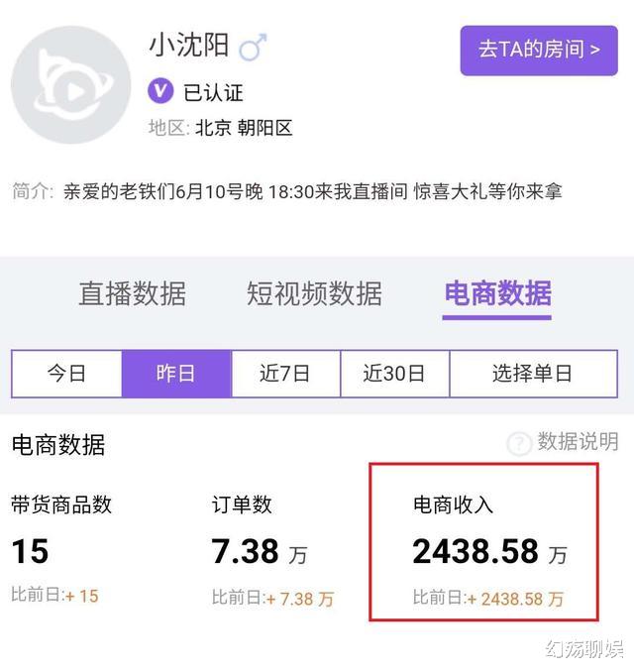Click the 订单数 7.38 万 value
The height and width of the screenshot is (672, 634).
[x=260, y=551]
